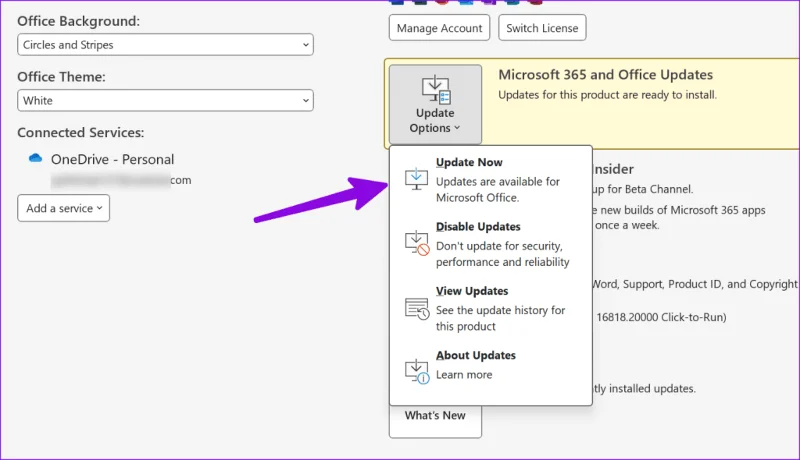Open the Office Background dropdown
Screen dimensions: 800x460
pos(165,45)
